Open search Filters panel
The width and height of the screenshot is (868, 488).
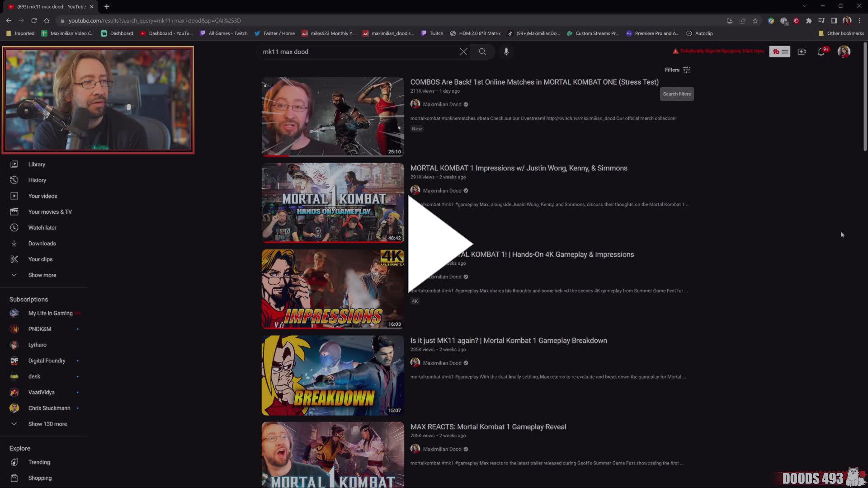pyautogui.click(x=677, y=70)
